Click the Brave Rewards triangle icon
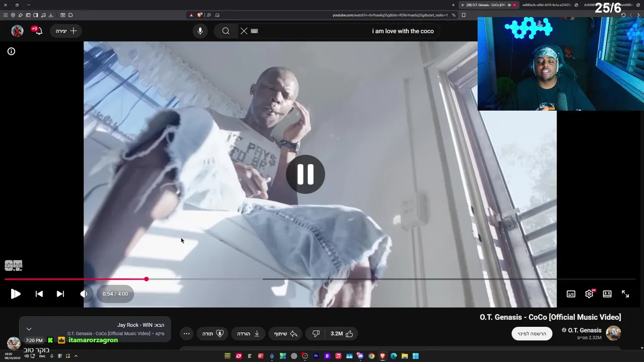This screenshot has height=362, width=644. click(191, 15)
